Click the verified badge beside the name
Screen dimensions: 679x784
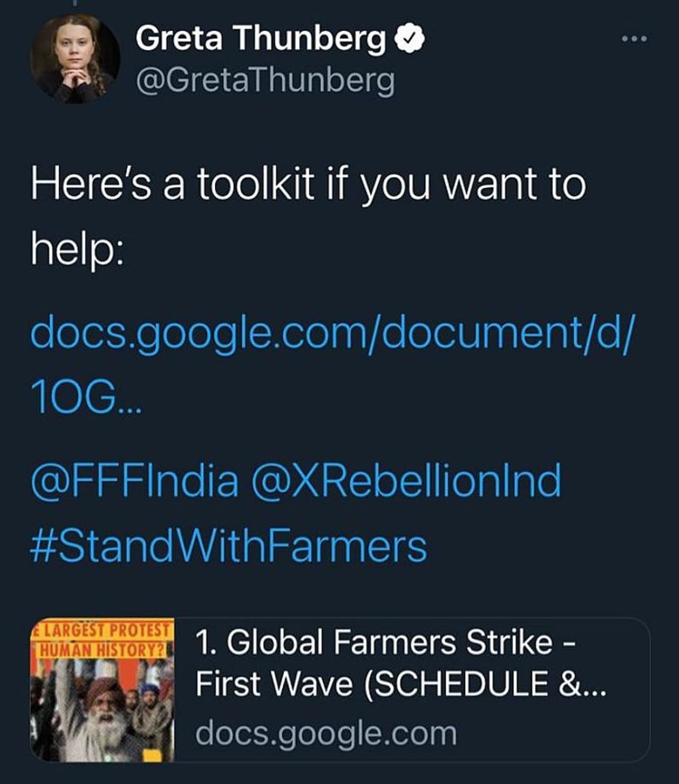coord(410,38)
